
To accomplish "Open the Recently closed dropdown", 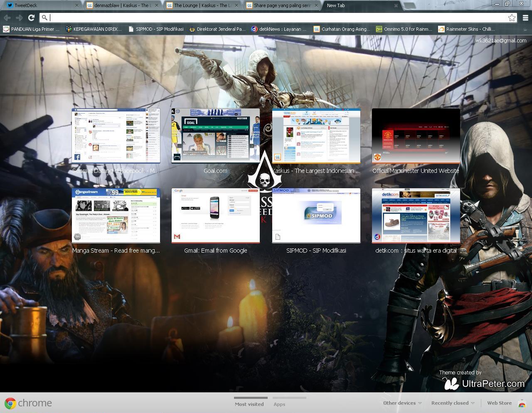I will point(453,403).
